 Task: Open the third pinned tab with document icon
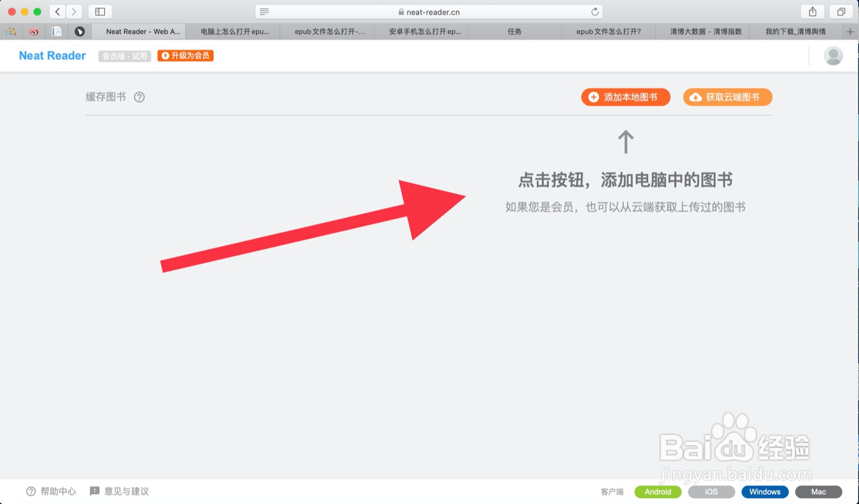point(56,32)
